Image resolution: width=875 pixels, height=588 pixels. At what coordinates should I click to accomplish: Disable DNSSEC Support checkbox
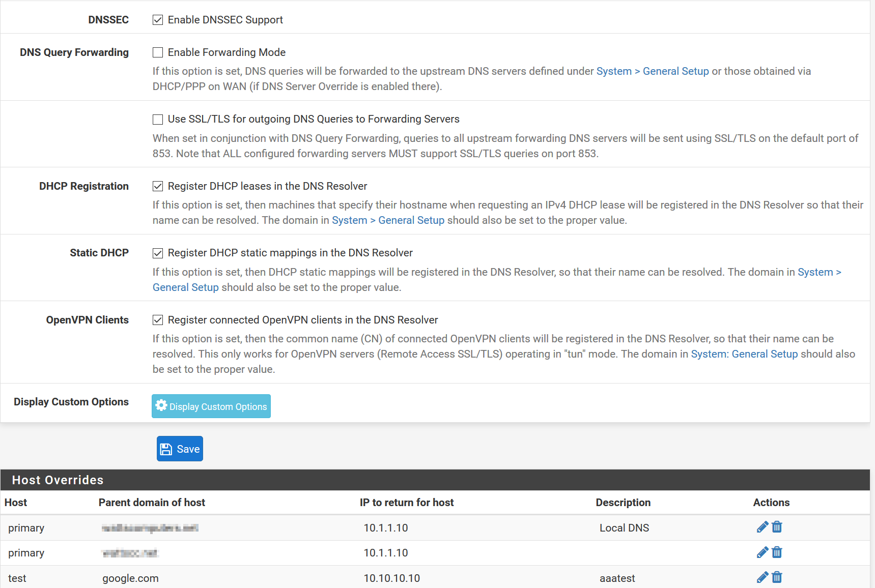tap(158, 20)
